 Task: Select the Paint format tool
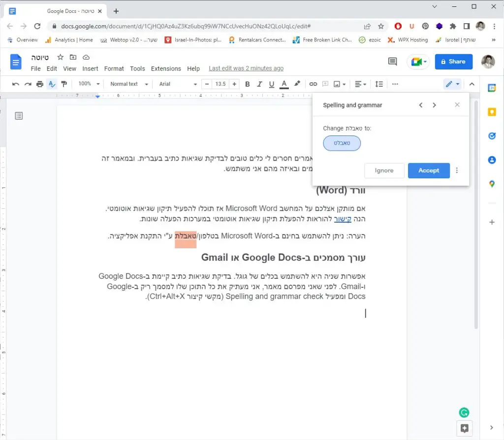(x=64, y=84)
